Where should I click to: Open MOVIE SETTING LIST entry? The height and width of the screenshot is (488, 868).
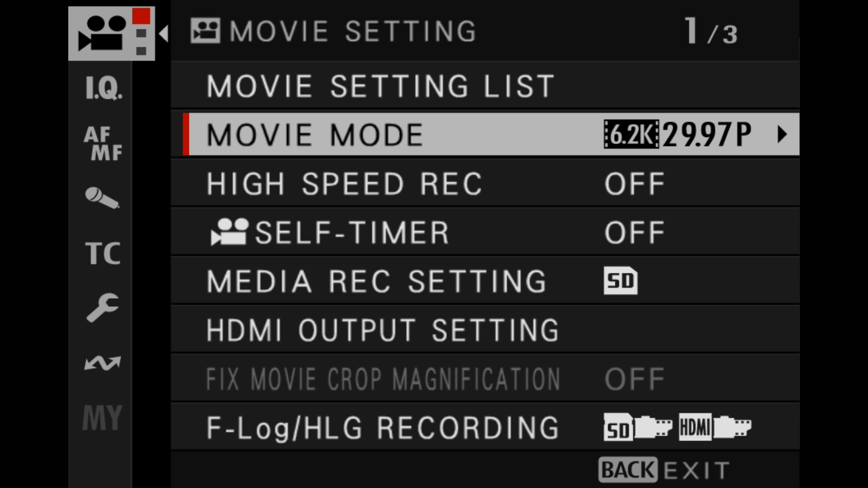click(381, 86)
